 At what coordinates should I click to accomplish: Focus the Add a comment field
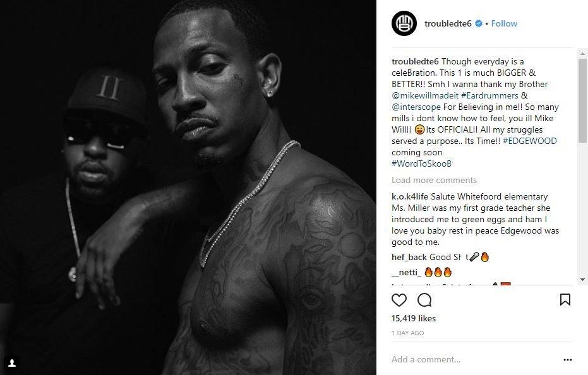474,360
